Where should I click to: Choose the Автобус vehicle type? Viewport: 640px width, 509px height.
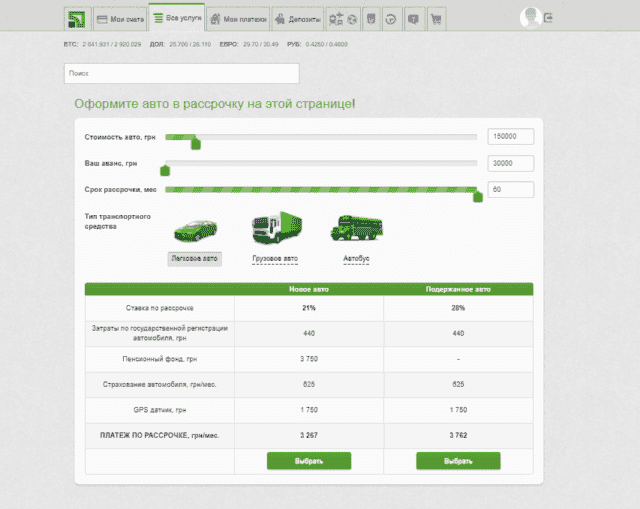pos(356,258)
